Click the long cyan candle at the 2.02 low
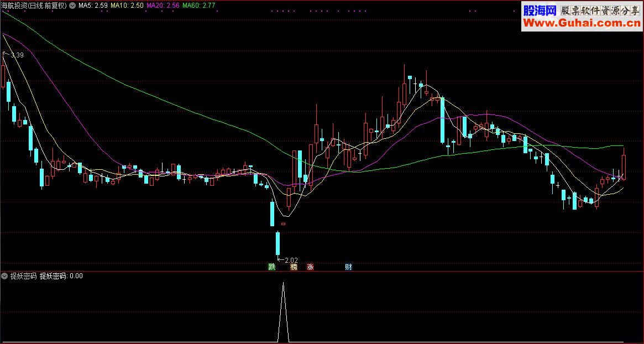 click(278, 243)
